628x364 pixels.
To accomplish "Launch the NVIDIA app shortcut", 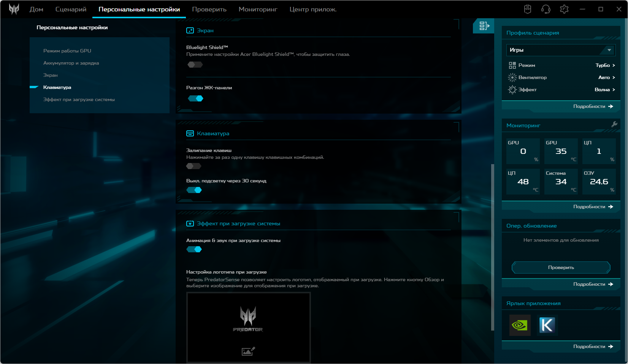I will pyautogui.click(x=520, y=325).
